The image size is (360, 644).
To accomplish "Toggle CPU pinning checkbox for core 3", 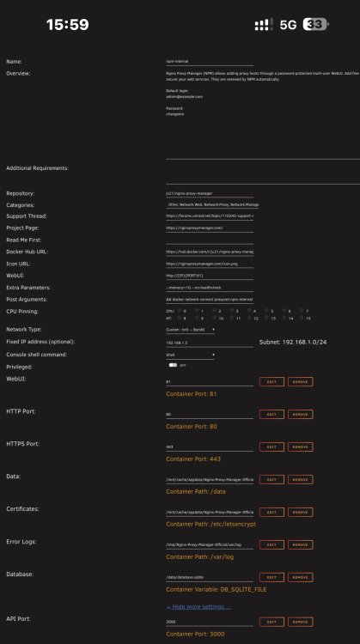I will [232, 311].
